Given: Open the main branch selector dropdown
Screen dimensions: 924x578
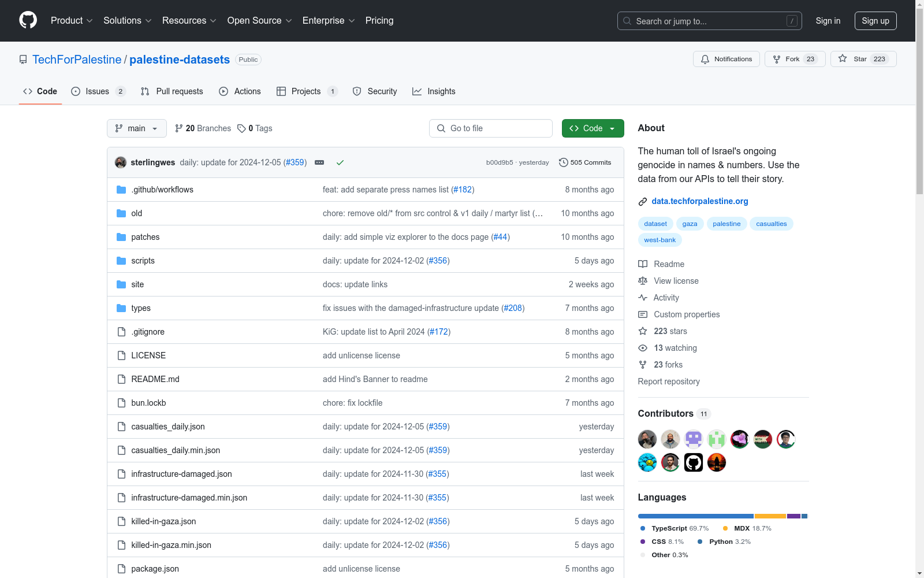Looking at the screenshot, I should [137, 128].
